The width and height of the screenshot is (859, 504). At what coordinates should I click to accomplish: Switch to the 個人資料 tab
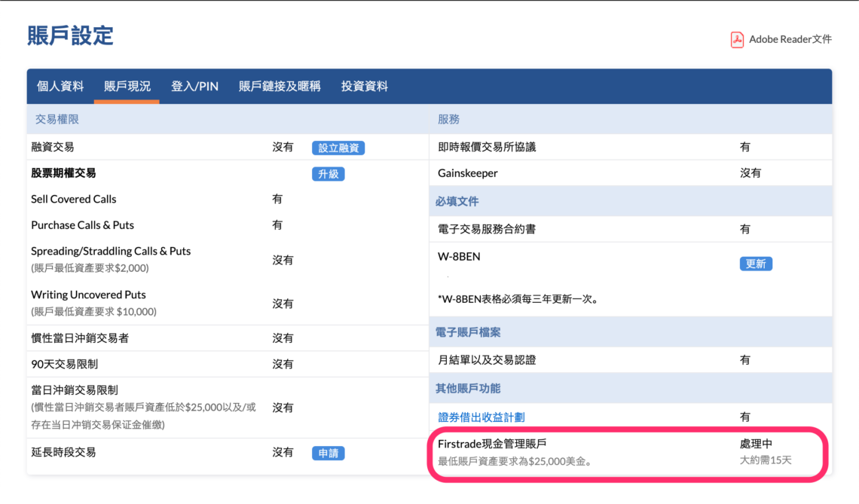coord(60,86)
